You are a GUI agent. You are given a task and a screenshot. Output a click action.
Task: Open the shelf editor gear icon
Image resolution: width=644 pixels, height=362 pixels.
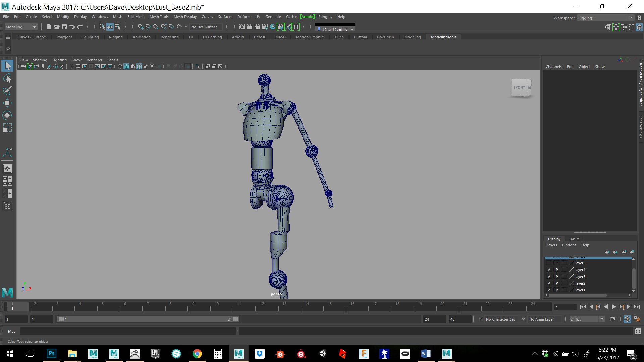pyautogui.click(x=8, y=49)
